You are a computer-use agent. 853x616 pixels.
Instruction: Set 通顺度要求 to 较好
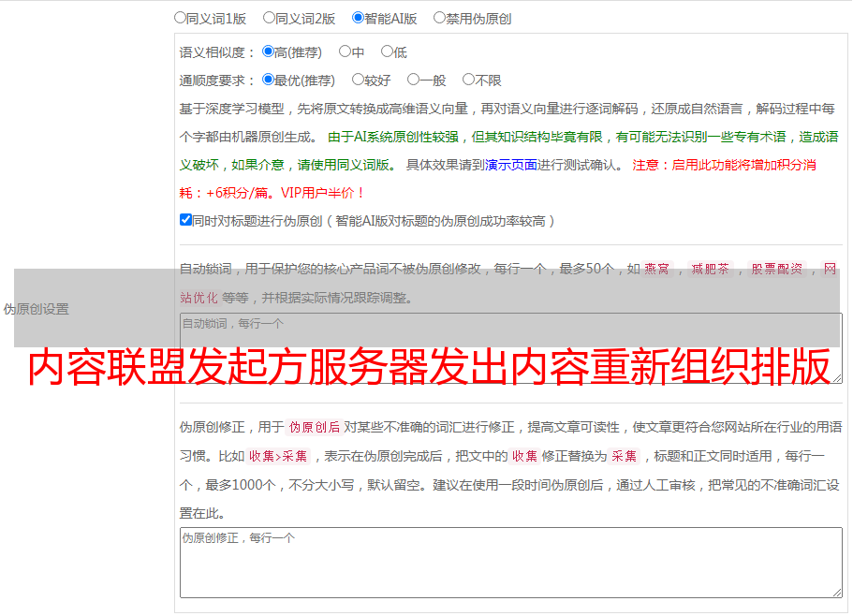tap(358, 80)
